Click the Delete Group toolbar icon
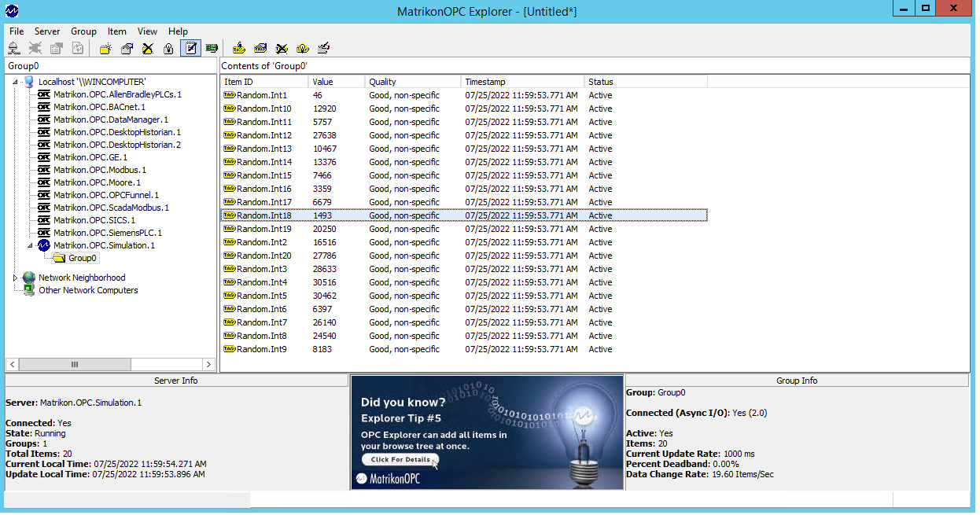980x515 pixels. (x=148, y=48)
